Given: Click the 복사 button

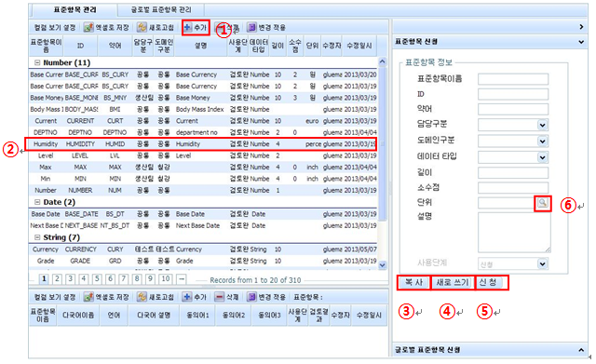Looking at the screenshot, I should [413, 282].
